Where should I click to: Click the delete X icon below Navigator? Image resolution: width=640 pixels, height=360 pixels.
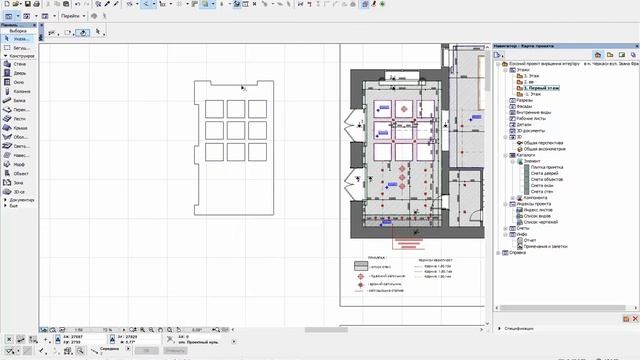(635, 319)
